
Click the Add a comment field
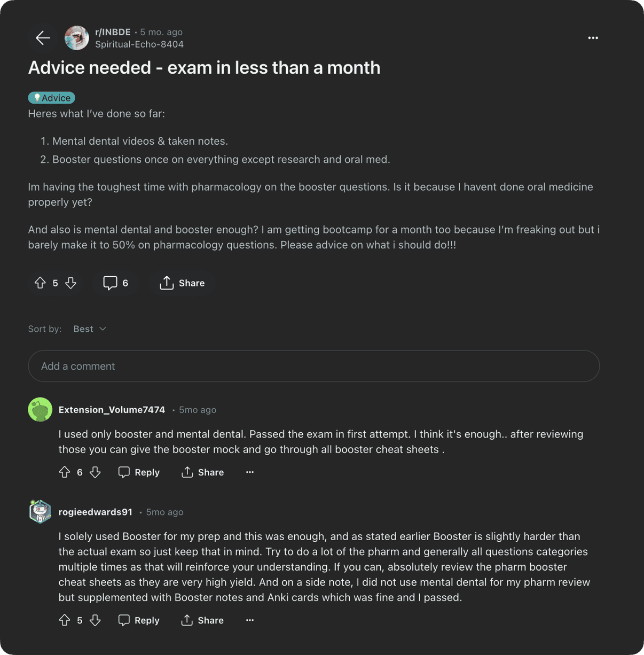pos(313,366)
